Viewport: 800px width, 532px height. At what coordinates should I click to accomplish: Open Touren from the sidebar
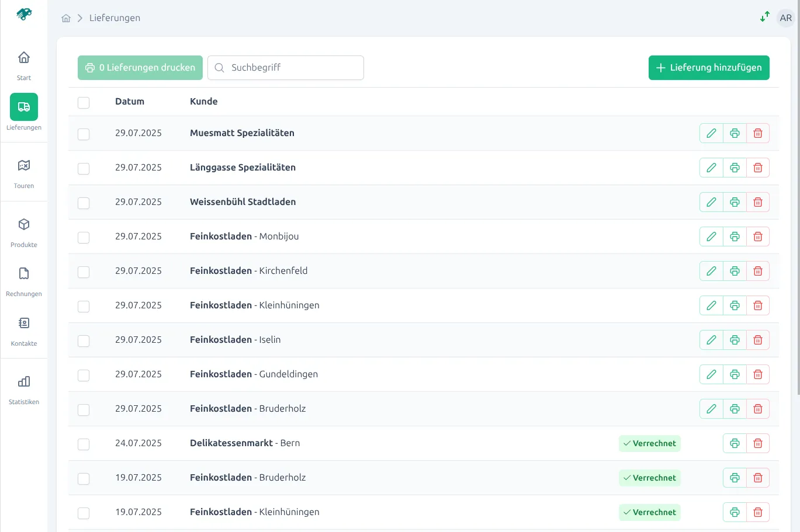click(23, 171)
